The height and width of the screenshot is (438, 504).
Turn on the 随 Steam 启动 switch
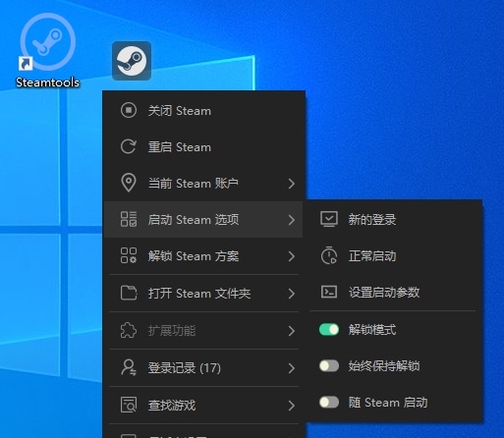329,402
